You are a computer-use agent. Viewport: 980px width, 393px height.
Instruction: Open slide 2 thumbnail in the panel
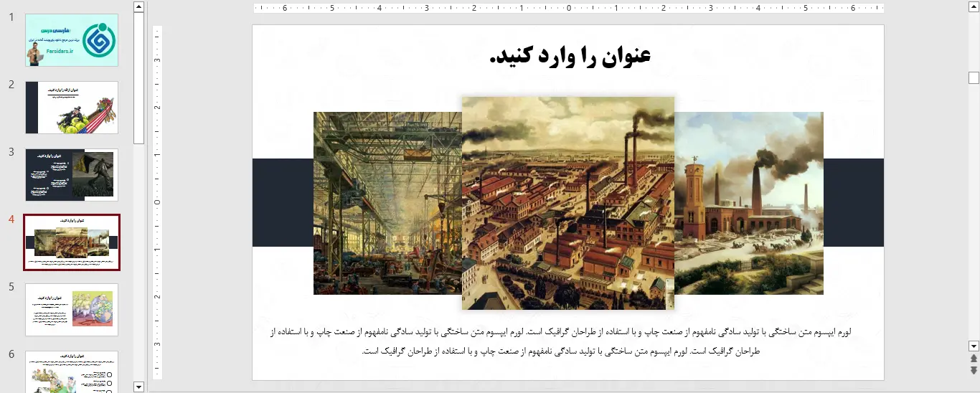point(72,108)
